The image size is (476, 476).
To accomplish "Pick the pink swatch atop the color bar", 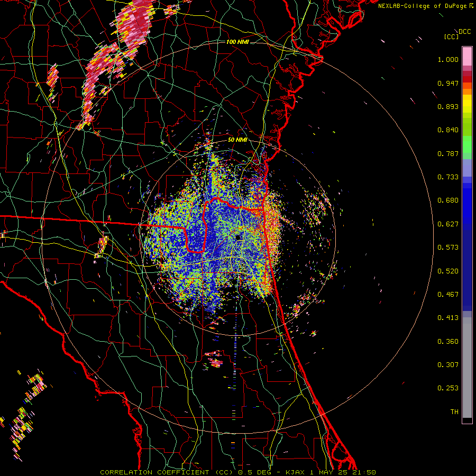I will point(467,57).
